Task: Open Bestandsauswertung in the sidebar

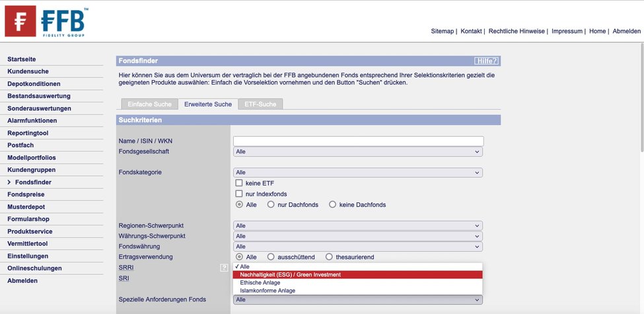Action: click(38, 96)
